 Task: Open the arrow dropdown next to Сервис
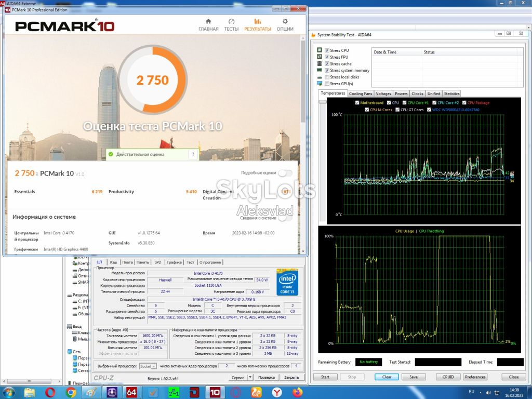click(250, 377)
